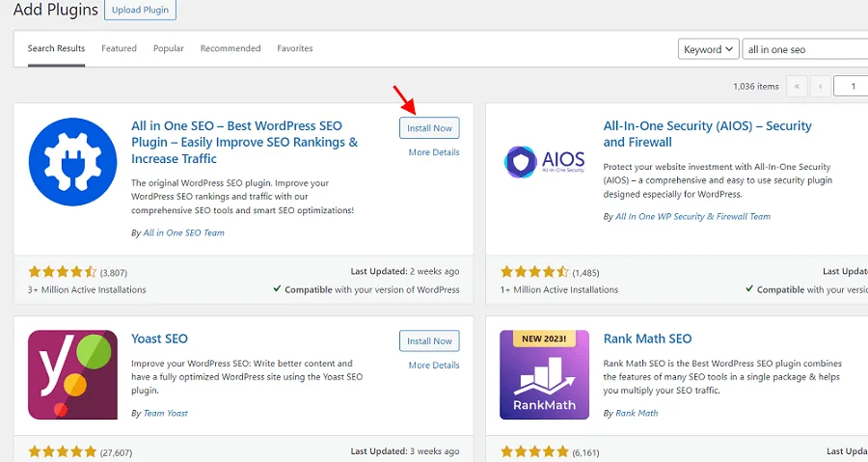Click the 'Last Updated: 3 weeks ago' text
868x462 pixels.
405,451
